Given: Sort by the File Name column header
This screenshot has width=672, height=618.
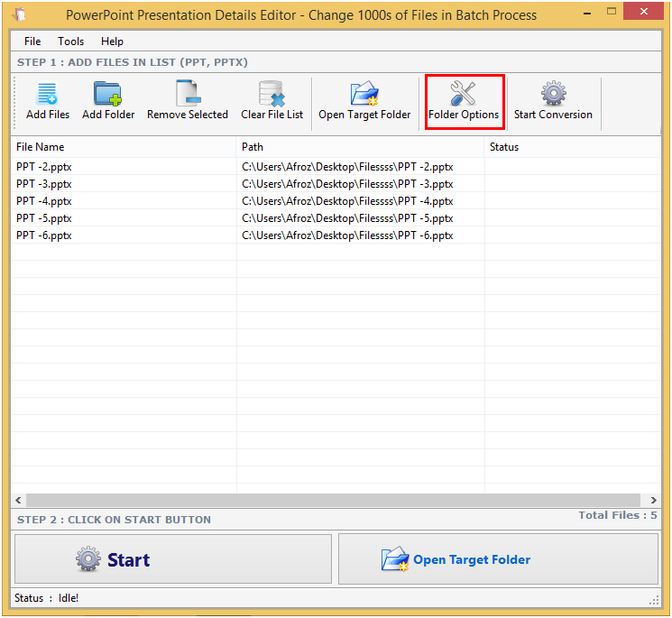Looking at the screenshot, I should tap(124, 147).
